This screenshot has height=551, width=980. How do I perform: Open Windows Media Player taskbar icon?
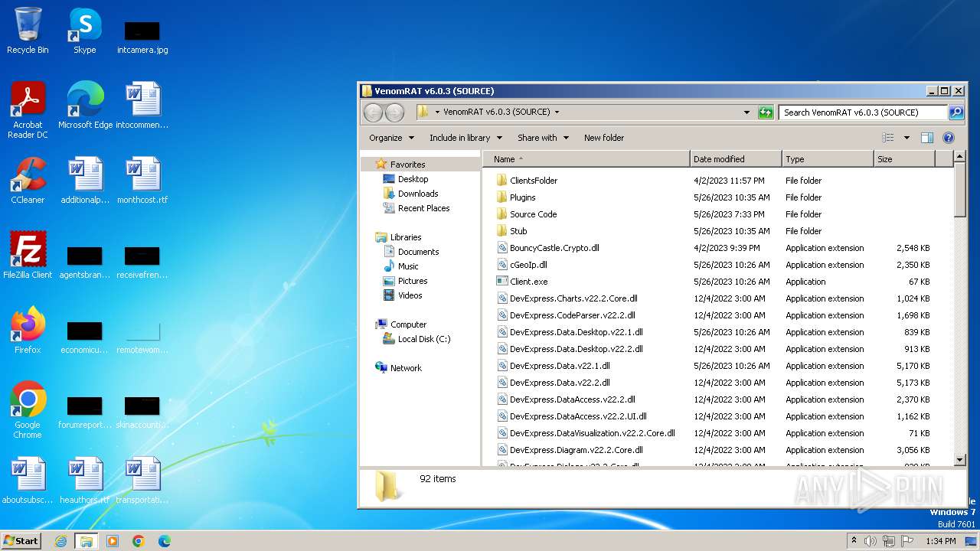point(113,541)
